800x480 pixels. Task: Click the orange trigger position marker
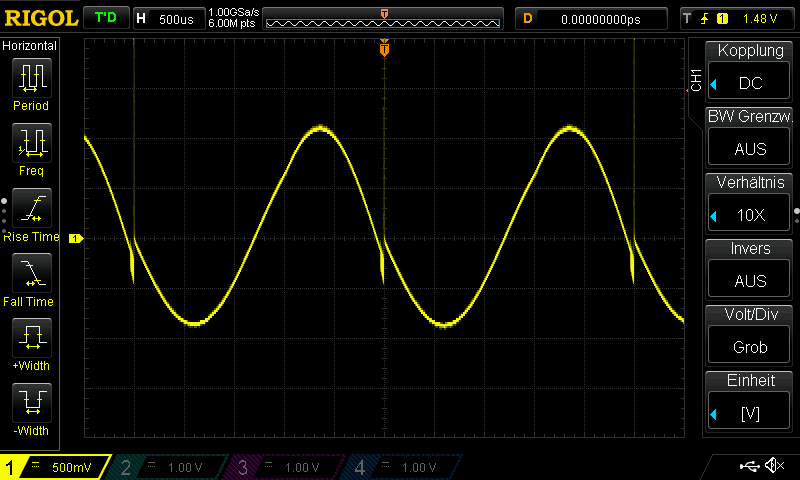point(384,49)
